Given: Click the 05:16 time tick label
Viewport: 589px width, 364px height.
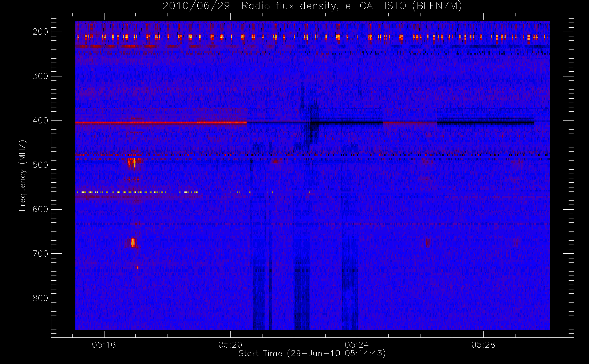Looking at the screenshot, I should point(104,345).
